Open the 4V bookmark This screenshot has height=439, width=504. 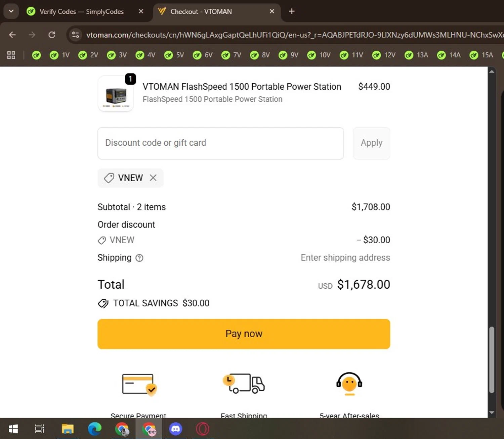[145, 55]
